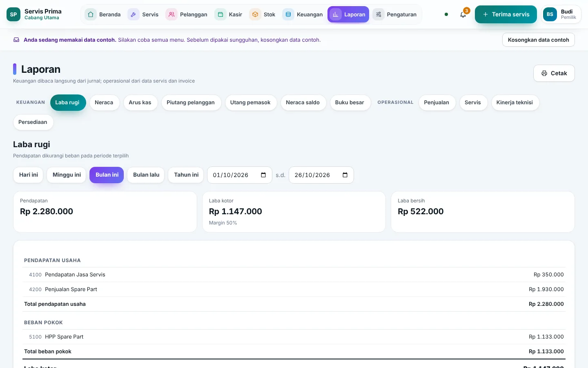588x368 pixels.
Task: Select the Laba rugi report tab
Action: click(67, 103)
